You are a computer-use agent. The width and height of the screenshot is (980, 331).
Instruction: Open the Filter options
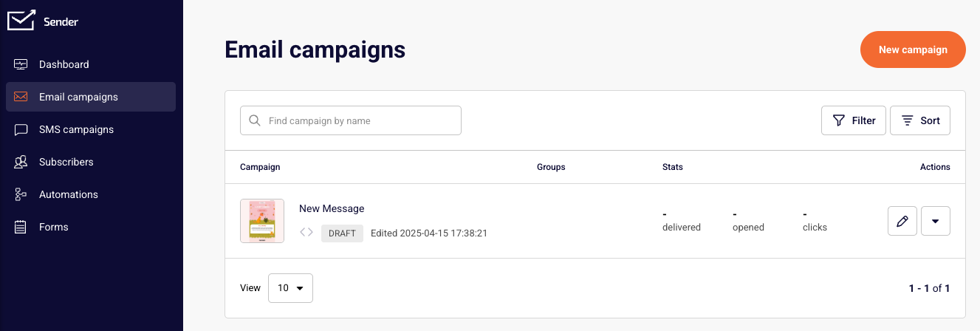[x=854, y=120]
